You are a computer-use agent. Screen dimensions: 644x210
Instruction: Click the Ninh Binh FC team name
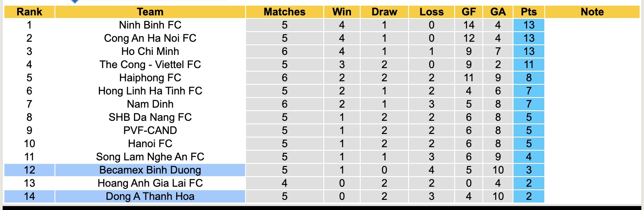(150, 25)
